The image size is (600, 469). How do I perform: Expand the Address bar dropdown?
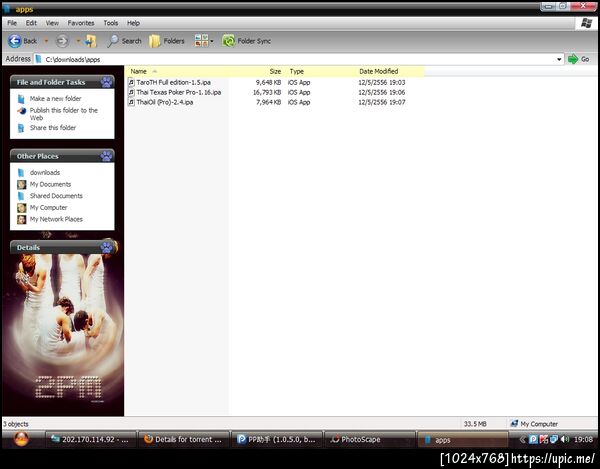[559, 59]
